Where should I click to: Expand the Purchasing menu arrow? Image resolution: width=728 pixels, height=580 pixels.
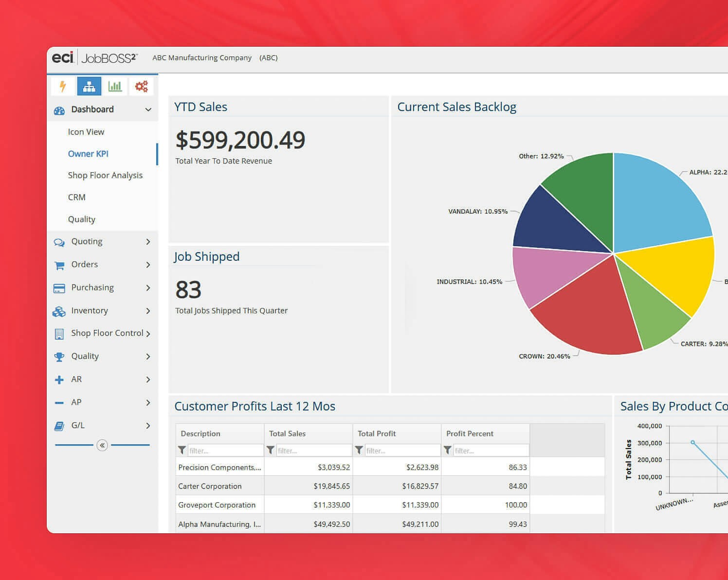(x=148, y=288)
